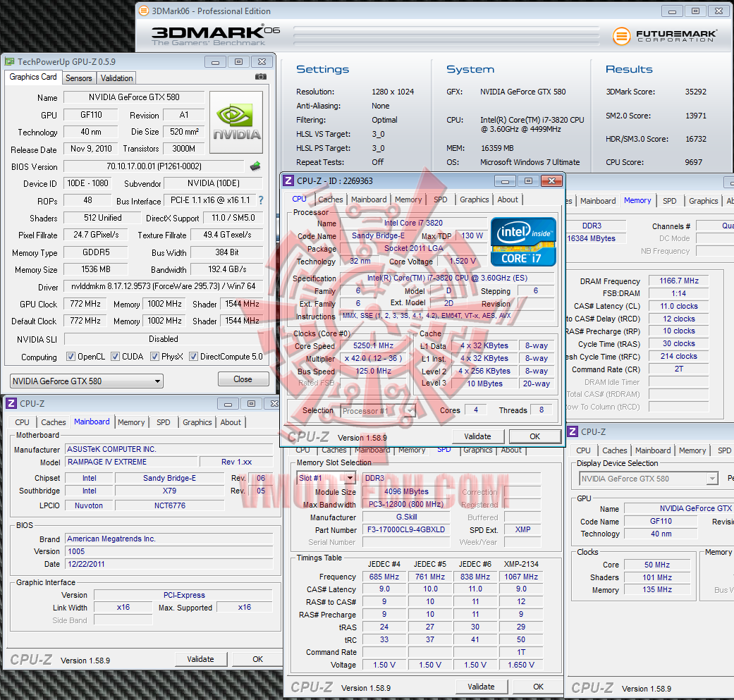Toggle the OpenCL checkbox
The height and width of the screenshot is (700, 734).
[x=71, y=357]
